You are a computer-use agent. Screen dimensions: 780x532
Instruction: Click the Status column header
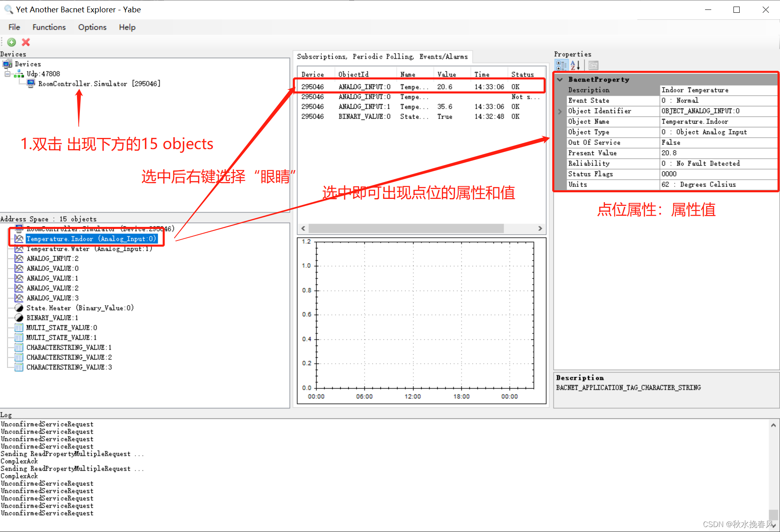tap(527, 75)
